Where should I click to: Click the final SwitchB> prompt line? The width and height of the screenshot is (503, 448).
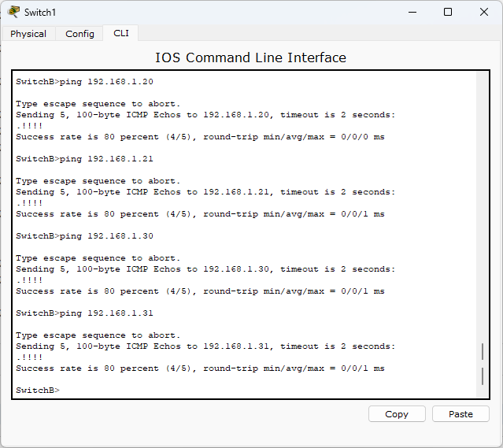tap(38, 391)
